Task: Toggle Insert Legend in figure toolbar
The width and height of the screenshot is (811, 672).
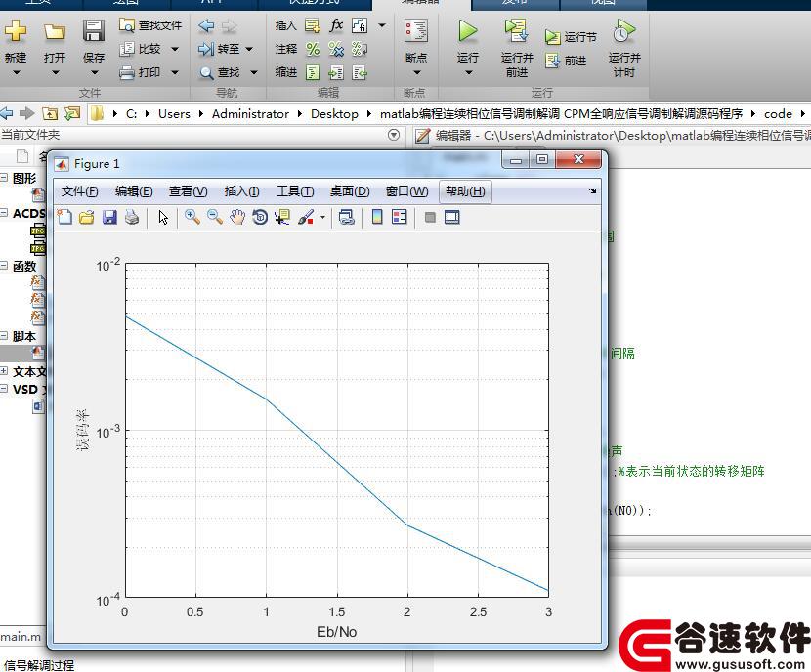Action: (x=400, y=217)
